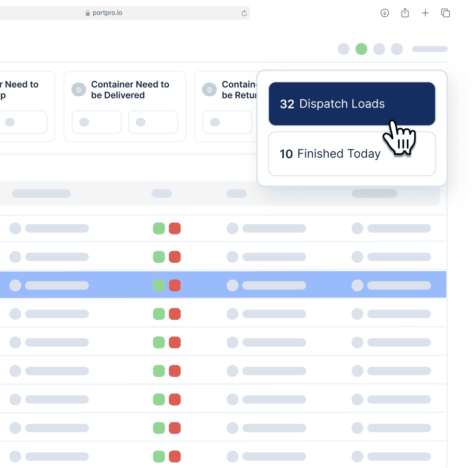Click the 10 Finished Today button
Viewport: 476px width, 468px height.
[x=351, y=154]
